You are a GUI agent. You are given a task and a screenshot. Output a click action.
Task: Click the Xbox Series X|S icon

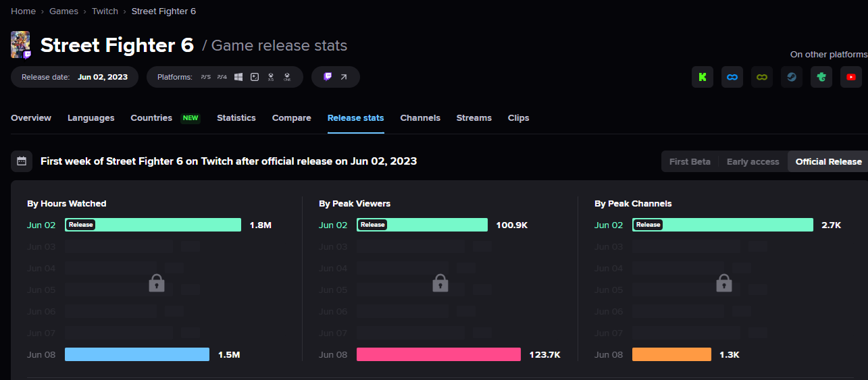pyautogui.click(x=271, y=77)
